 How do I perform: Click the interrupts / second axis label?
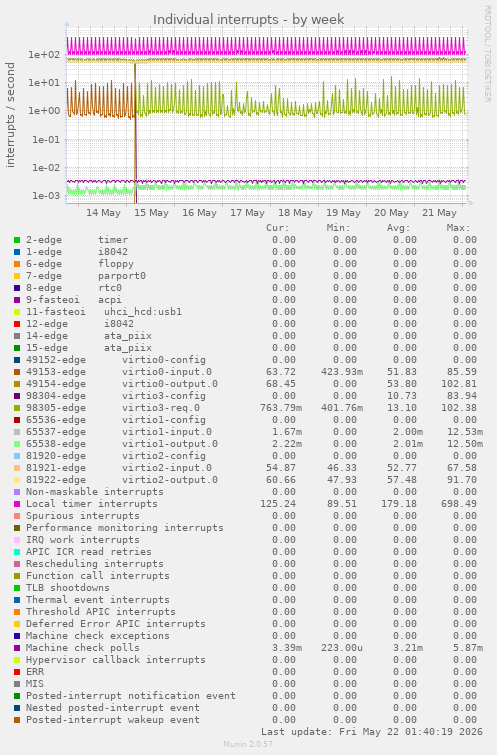coord(10,115)
